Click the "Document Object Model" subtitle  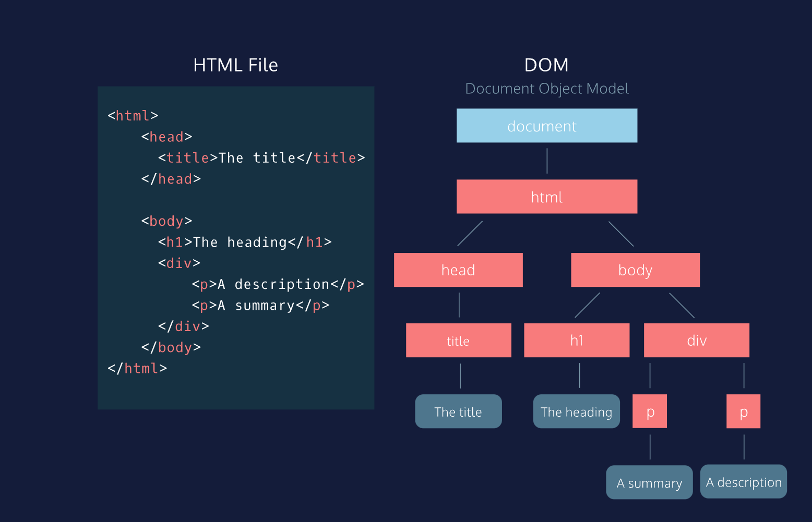point(546,89)
